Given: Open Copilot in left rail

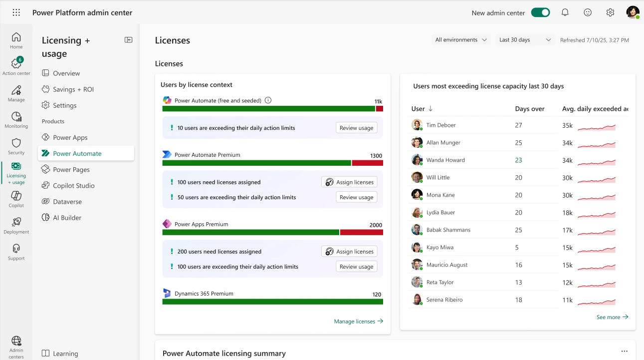Looking at the screenshot, I should pyautogui.click(x=16, y=199).
